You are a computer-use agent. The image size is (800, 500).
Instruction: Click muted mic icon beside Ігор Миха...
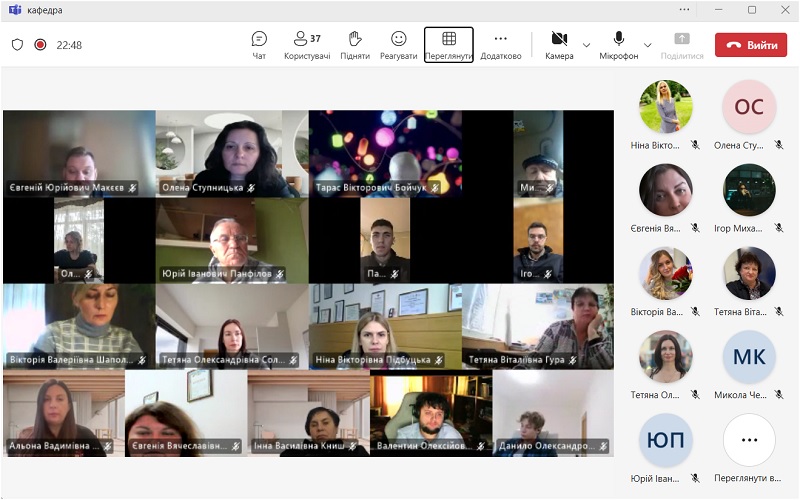(x=779, y=228)
